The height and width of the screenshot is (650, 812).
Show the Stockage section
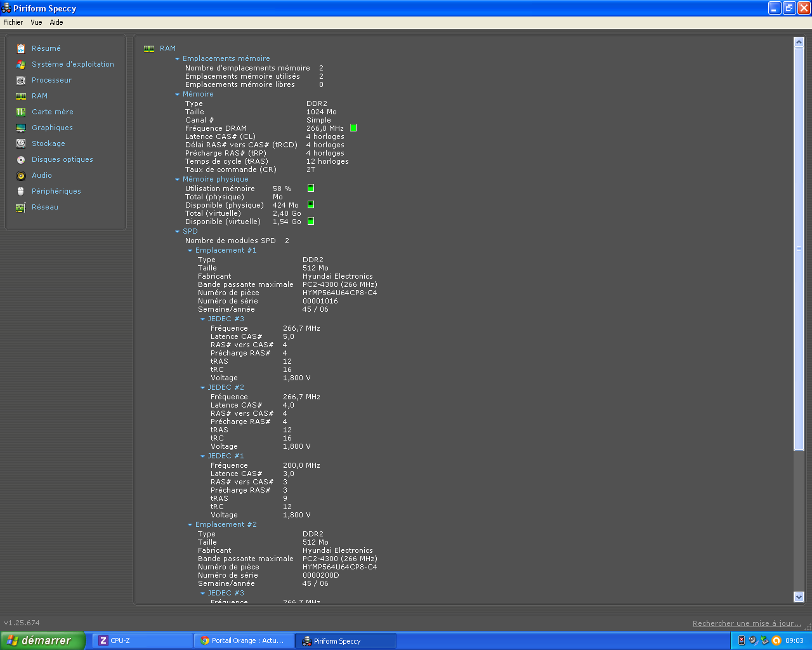pyautogui.click(x=48, y=143)
